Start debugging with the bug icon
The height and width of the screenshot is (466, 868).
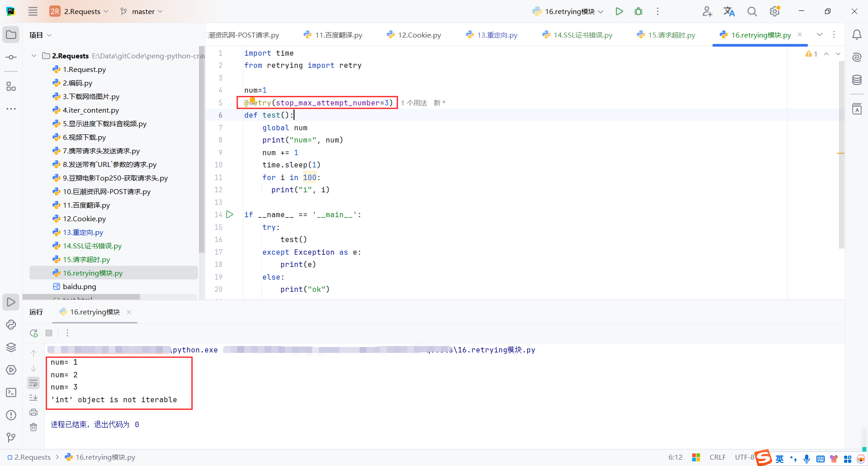(638, 11)
